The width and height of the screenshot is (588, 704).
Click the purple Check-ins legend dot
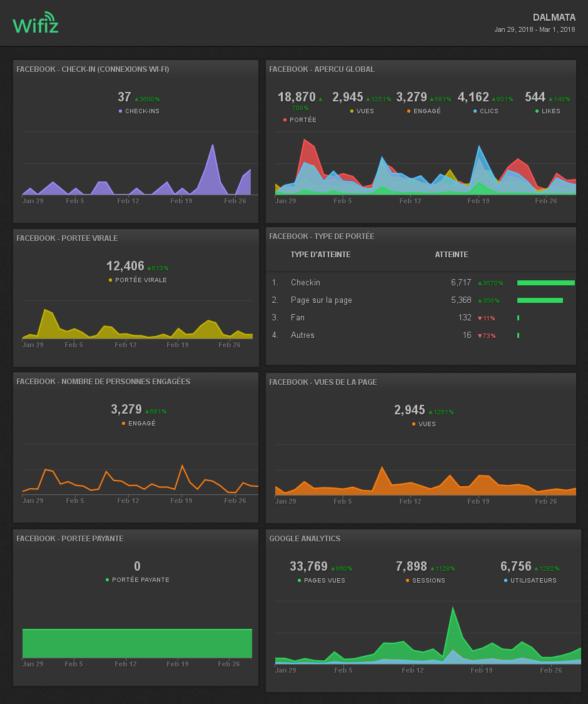click(x=121, y=111)
